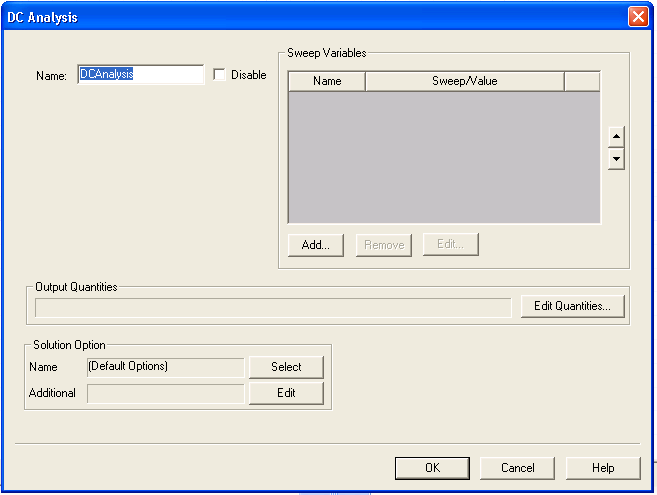
Task: Close the DC Analysis window with X
Action: 638,17
